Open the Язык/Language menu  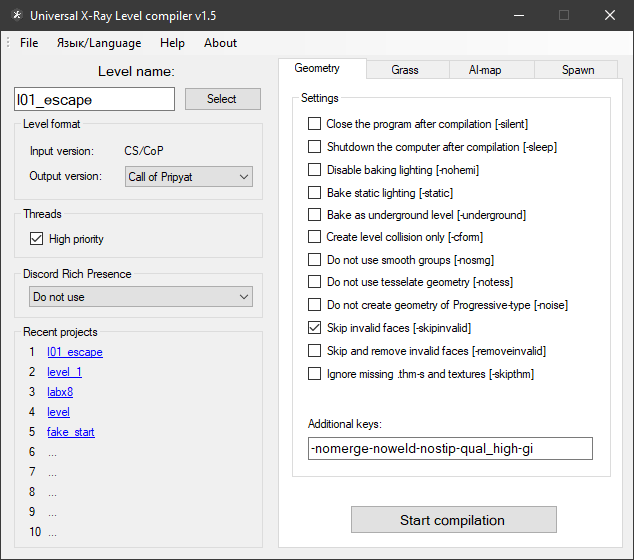pyautogui.click(x=99, y=43)
